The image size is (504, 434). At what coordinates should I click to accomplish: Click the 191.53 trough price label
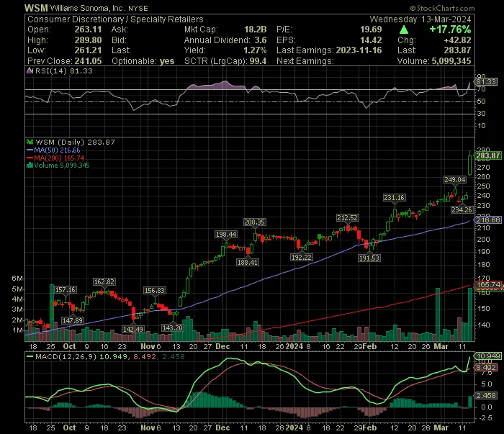369,258
